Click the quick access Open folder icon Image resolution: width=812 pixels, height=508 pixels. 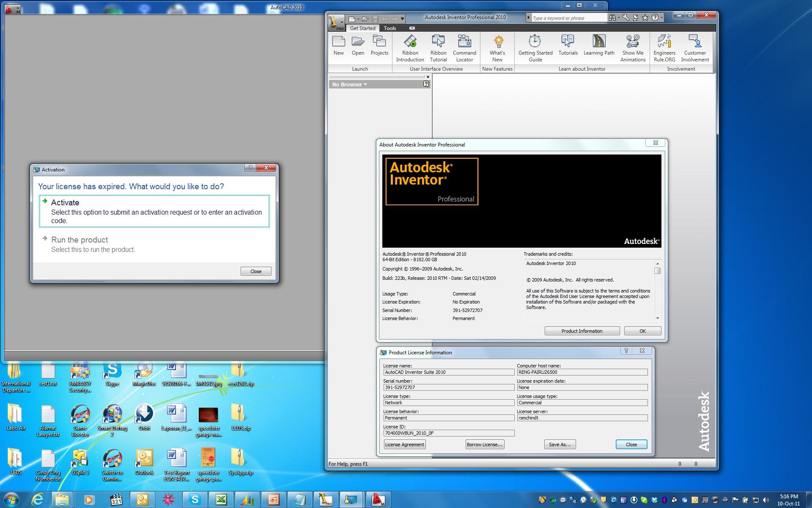pos(365,19)
